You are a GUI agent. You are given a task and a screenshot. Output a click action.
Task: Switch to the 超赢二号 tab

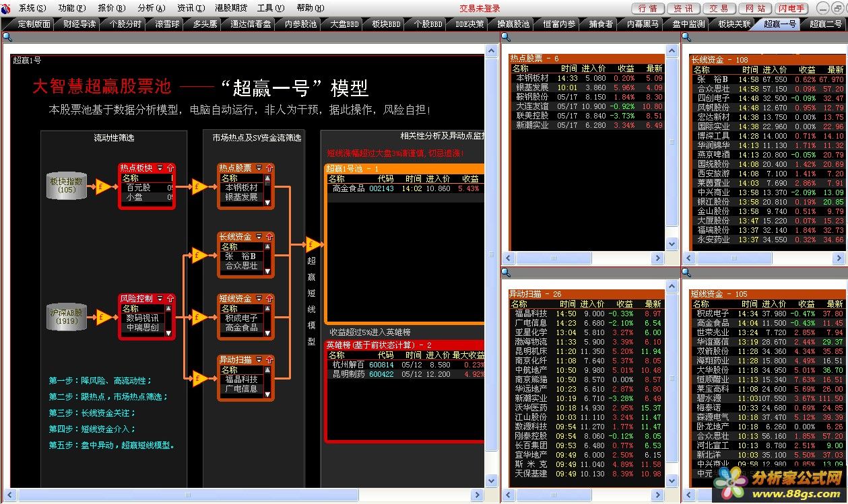point(826,24)
